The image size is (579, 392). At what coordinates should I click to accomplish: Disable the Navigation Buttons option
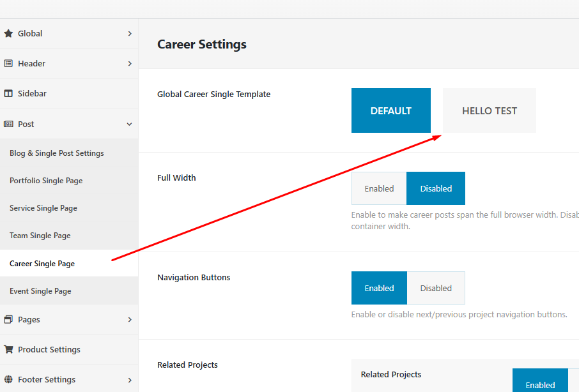coord(436,288)
